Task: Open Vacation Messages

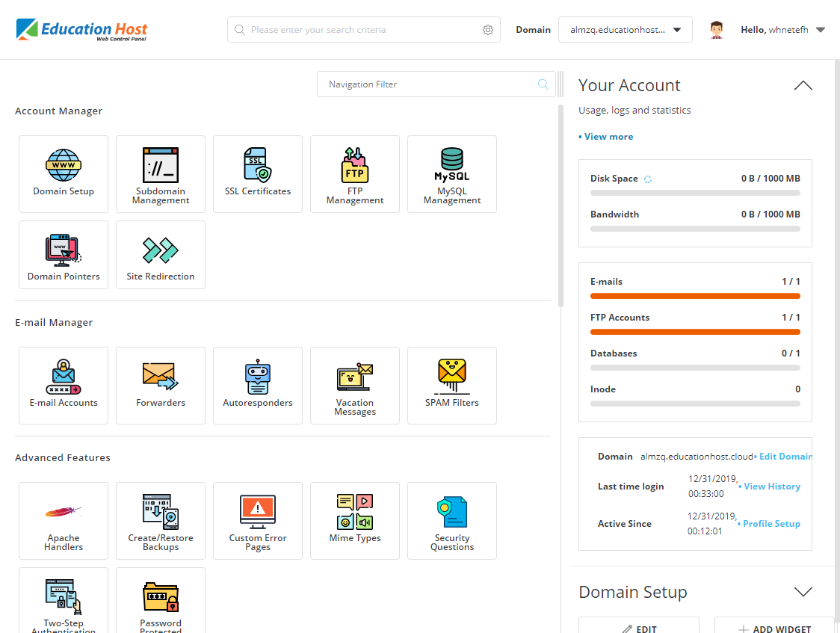Action: tap(355, 386)
